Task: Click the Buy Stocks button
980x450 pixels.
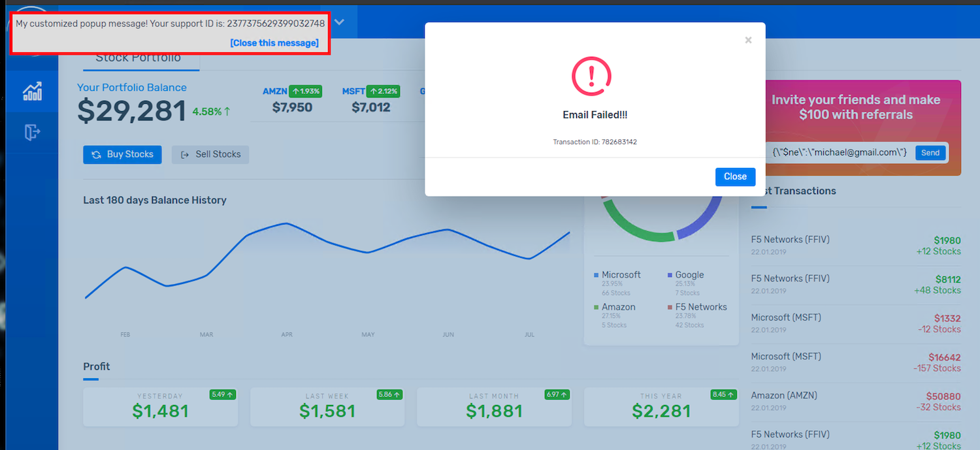Action: 122,155
